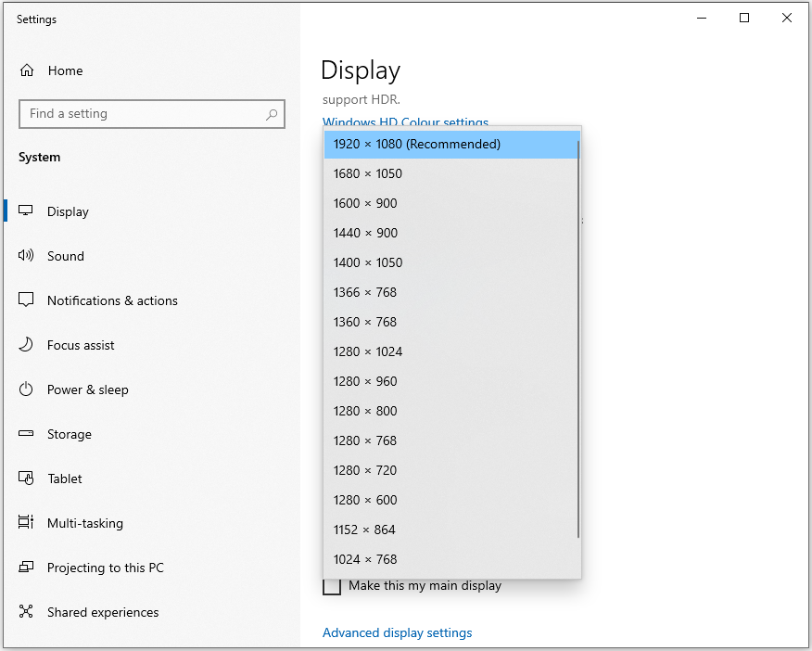The height and width of the screenshot is (651, 812).
Task: Click the search magnifier icon
Action: [272, 114]
